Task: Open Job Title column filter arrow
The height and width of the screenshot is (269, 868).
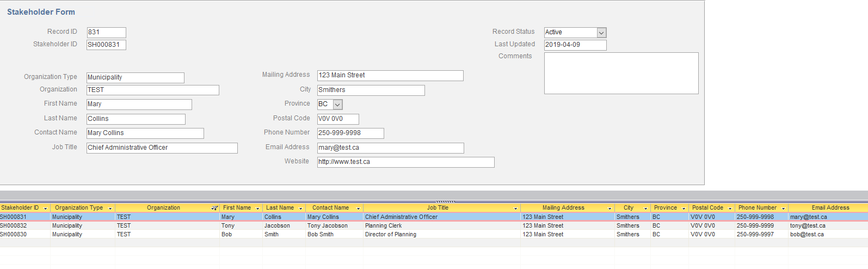Action: coord(515,208)
